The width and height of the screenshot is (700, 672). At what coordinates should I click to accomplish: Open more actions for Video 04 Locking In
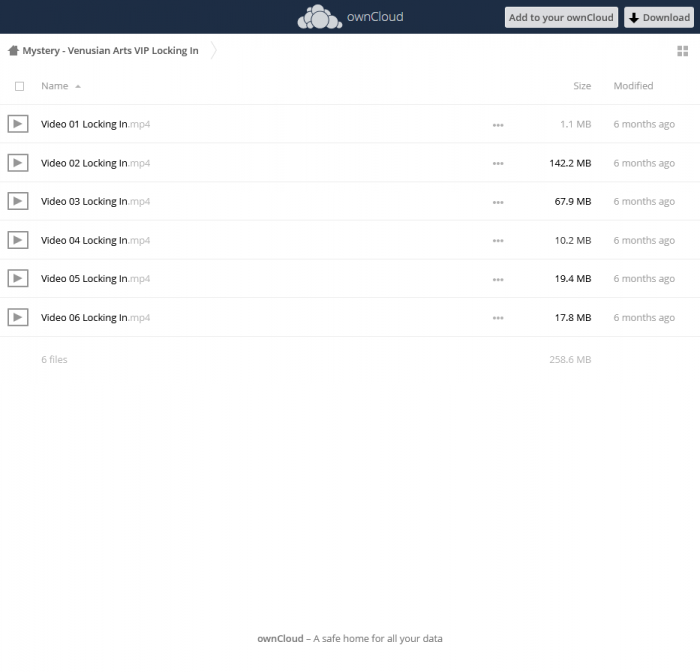[498, 241]
